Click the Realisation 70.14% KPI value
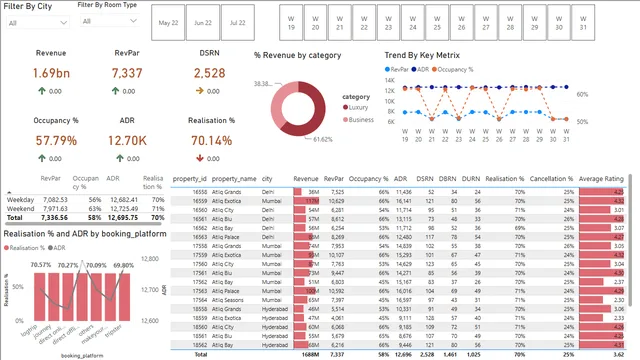 [211, 141]
